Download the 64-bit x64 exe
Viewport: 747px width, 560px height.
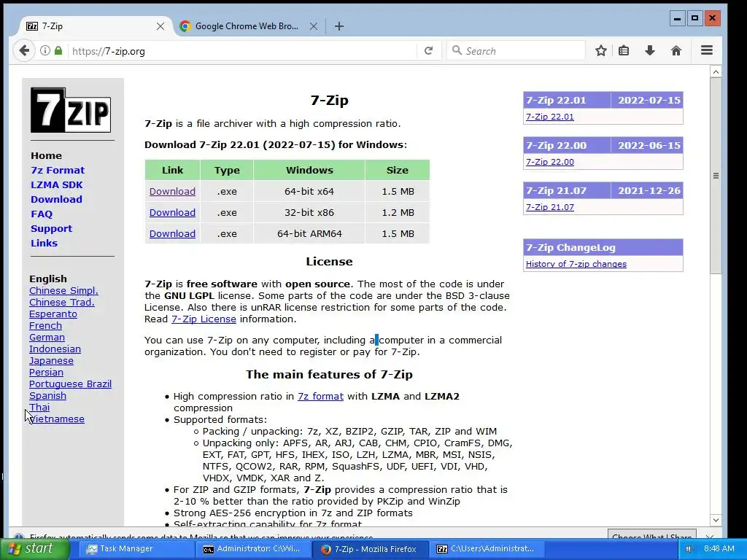pyautogui.click(x=172, y=192)
